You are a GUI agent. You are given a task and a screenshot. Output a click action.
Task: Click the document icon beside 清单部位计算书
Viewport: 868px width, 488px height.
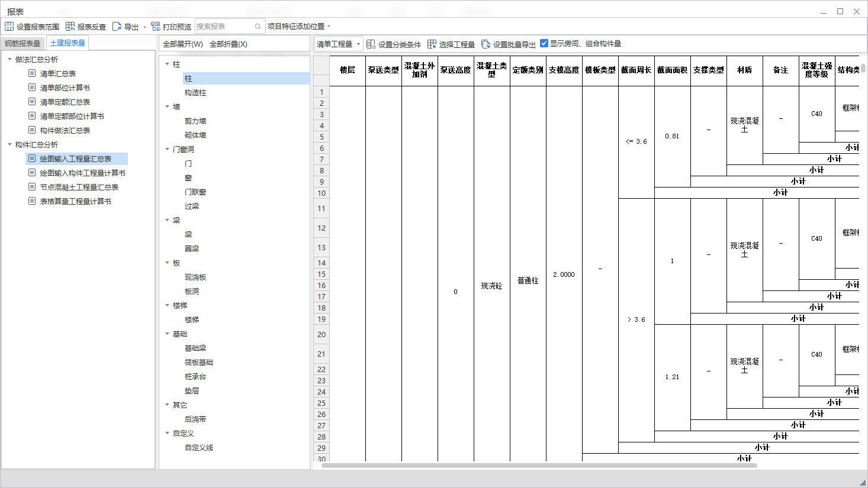[x=33, y=88]
